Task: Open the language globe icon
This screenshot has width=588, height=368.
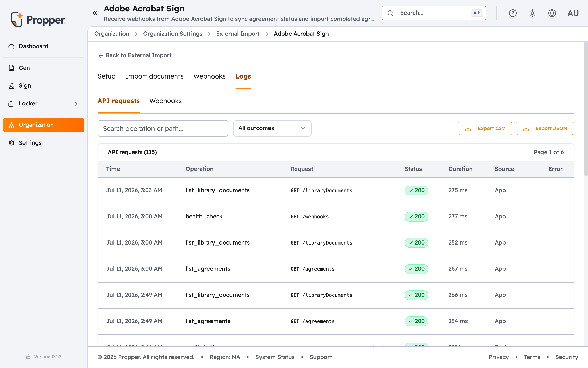Action: [552, 13]
